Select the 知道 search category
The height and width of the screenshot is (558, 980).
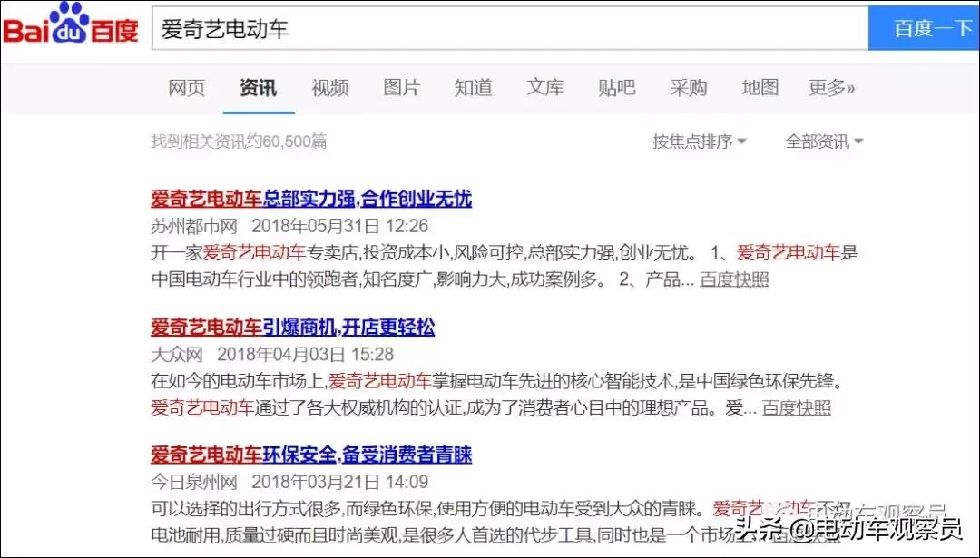(x=473, y=88)
